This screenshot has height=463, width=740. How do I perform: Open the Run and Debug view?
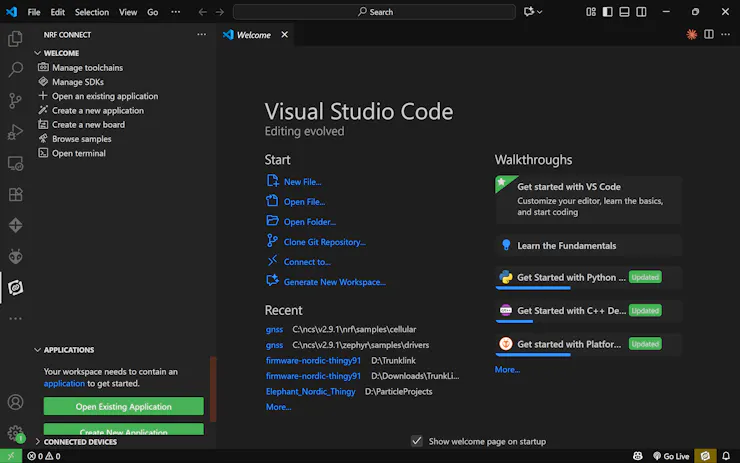tap(15, 132)
